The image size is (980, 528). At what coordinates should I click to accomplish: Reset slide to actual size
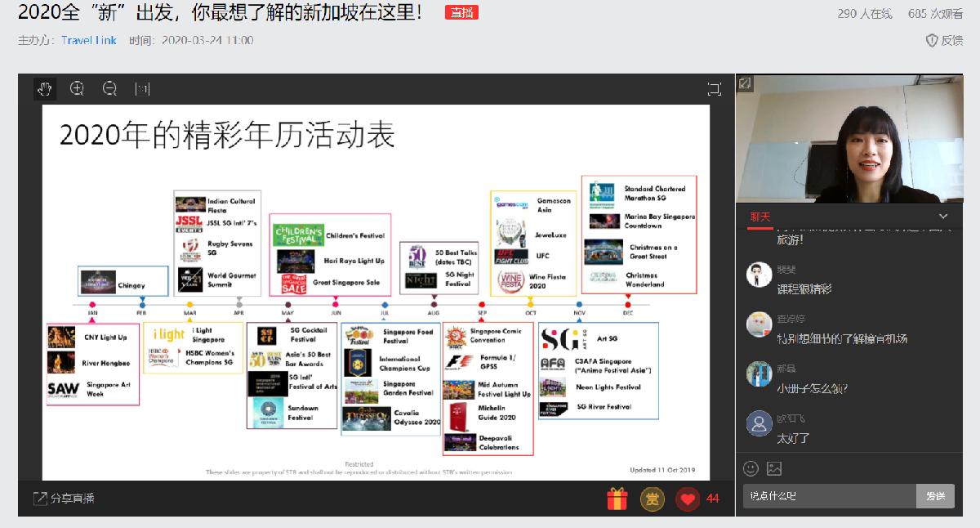tap(142, 88)
